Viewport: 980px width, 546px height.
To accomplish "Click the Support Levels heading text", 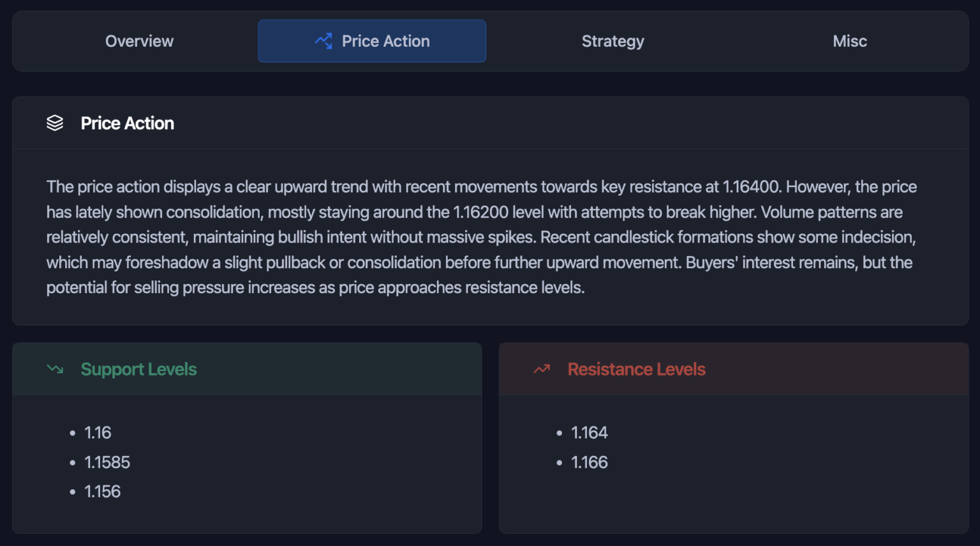I will pos(138,369).
